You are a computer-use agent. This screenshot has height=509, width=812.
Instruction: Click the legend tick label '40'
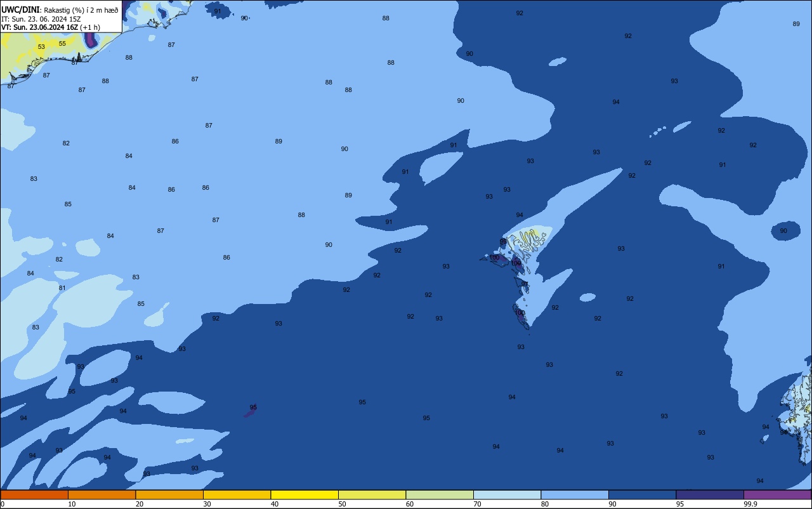[275, 504]
